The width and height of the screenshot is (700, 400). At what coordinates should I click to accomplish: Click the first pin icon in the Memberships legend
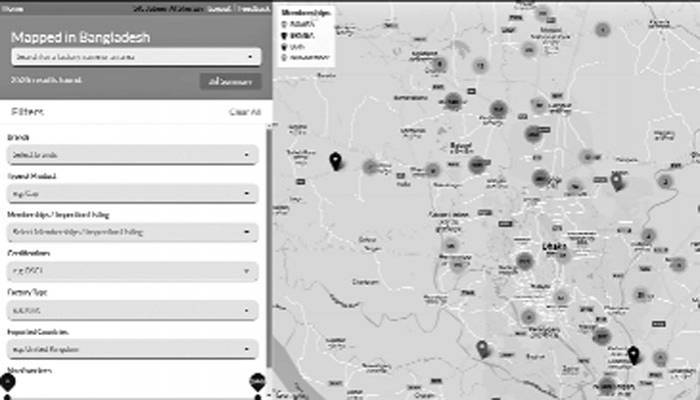coord(284,24)
